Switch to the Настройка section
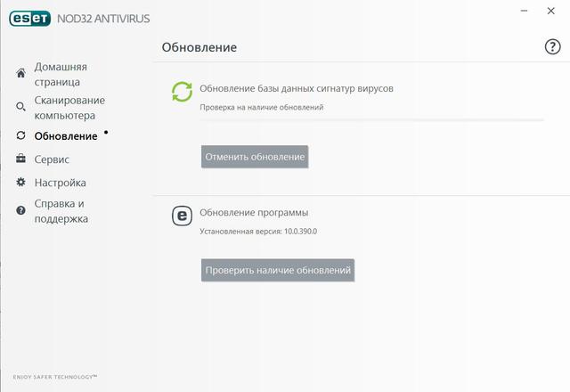 click(x=60, y=183)
